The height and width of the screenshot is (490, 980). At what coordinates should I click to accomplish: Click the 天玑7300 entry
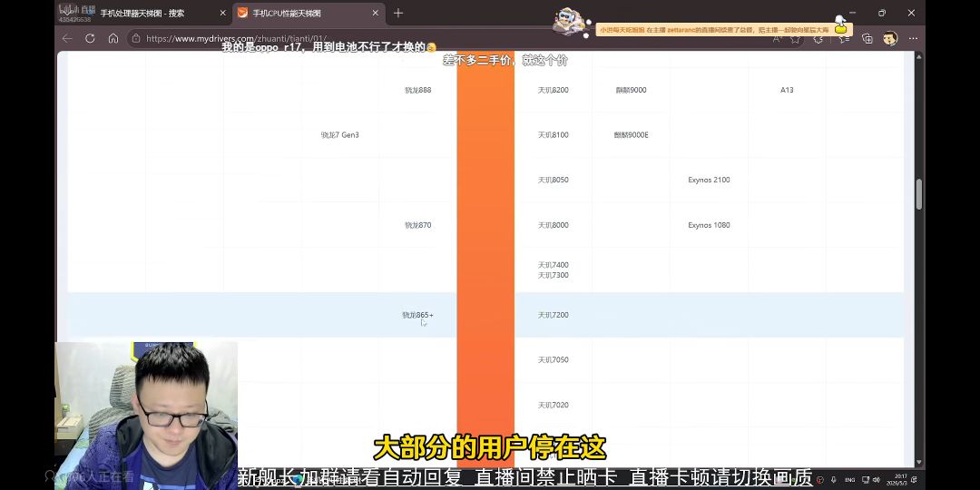click(x=554, y=275)
